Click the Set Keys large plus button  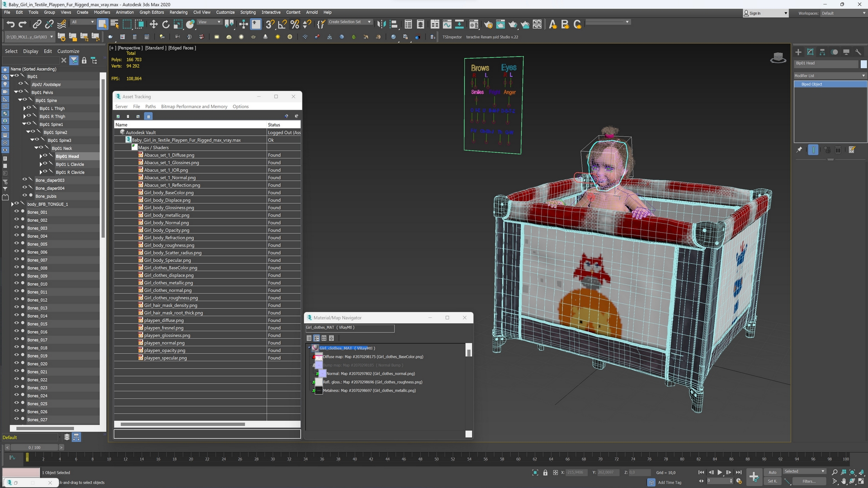tap(754, 476)
